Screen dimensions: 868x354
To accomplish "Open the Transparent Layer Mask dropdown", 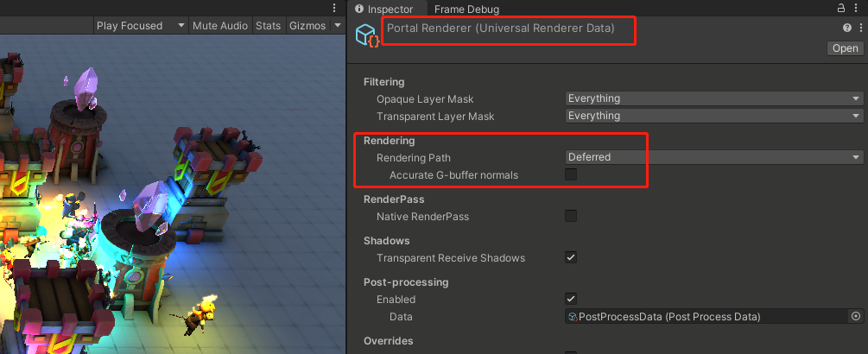I will point(714,116).
